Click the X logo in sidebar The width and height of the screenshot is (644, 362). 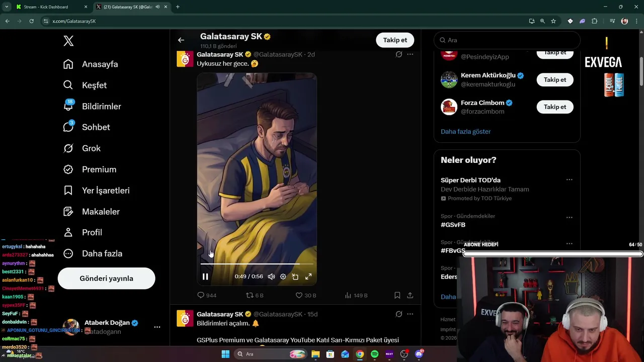pyautogui.click(x=68, y=41)
